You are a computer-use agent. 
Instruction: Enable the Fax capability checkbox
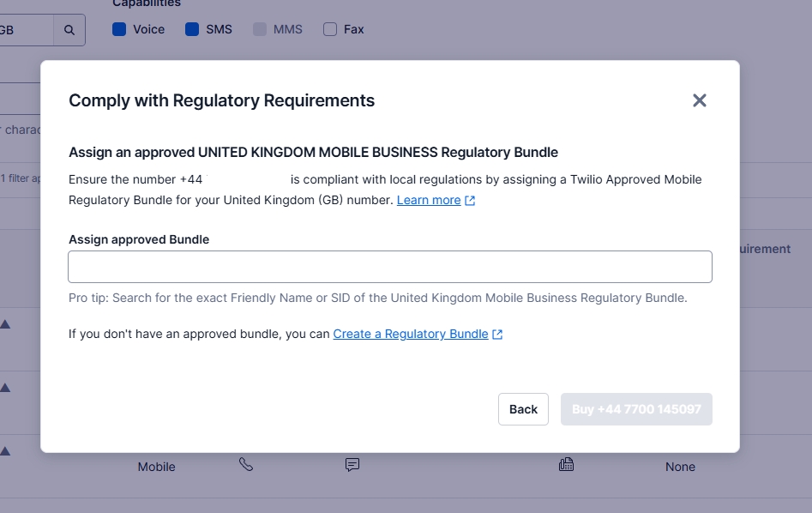point(330,29)
